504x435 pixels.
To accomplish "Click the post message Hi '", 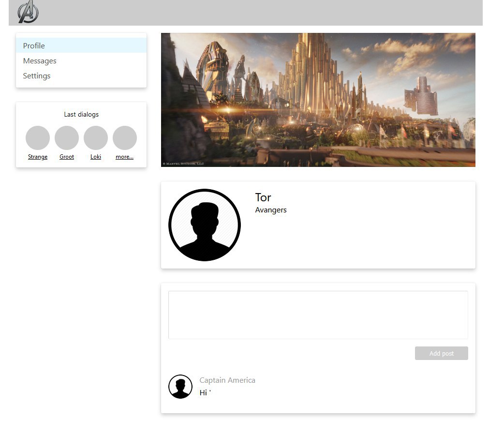I will pyautogui.click(x=205, y=392).
